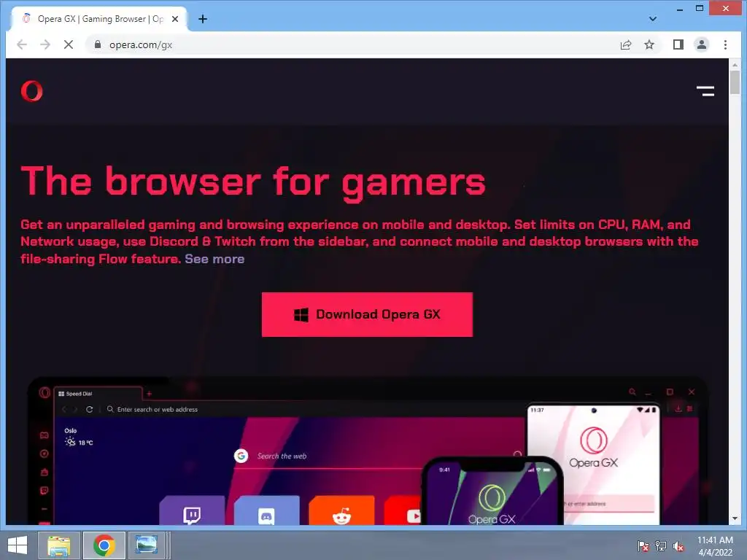
Task: Click the Discord tile in the browser preview
Action: coord(267,511)
